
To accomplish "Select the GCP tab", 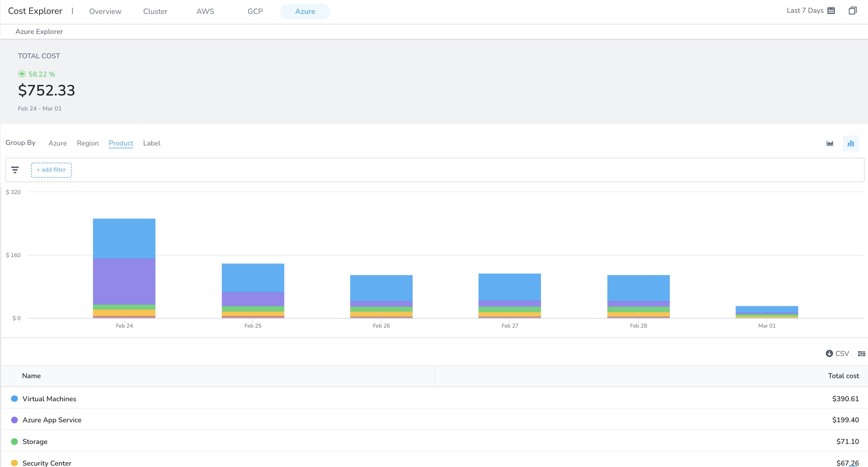I will (x=255, y=11).
